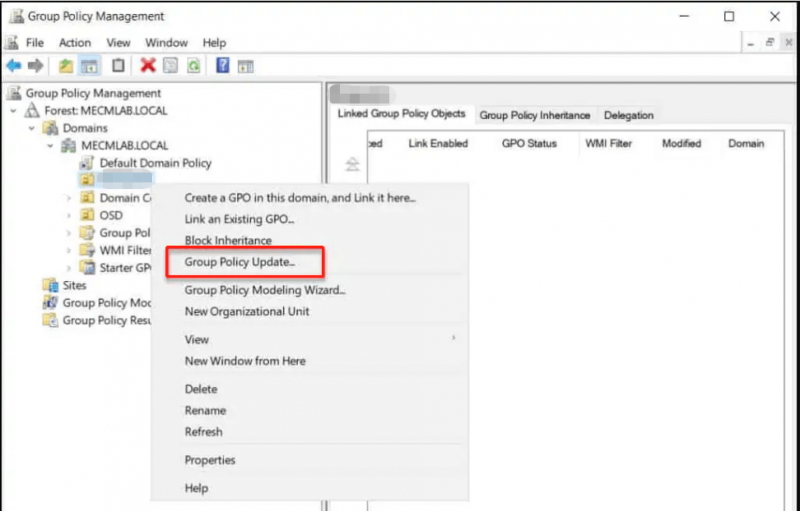The width and height of the screenshot is (800, 511).
Task: Click the green Refresh toolbar icon
Action: 193,65
